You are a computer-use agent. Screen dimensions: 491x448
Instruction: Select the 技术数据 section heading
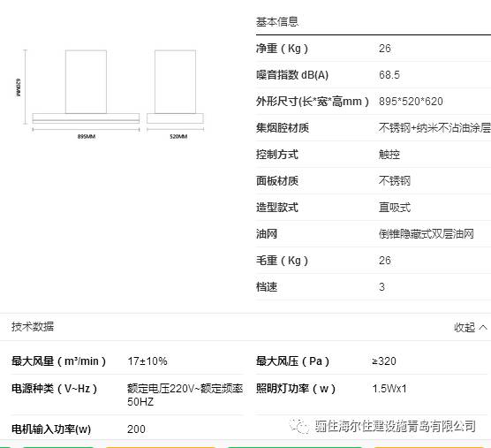33,326
